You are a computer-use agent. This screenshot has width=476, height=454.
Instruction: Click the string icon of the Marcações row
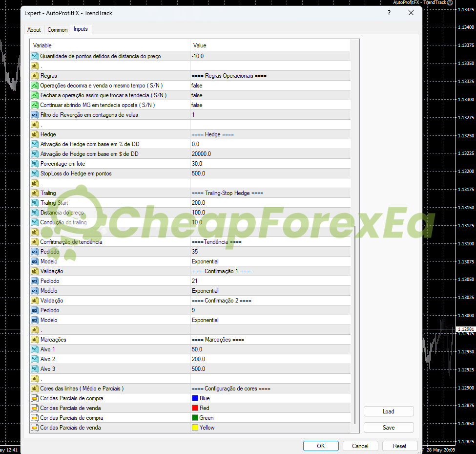pyautogui.click(x=35, y=340)
